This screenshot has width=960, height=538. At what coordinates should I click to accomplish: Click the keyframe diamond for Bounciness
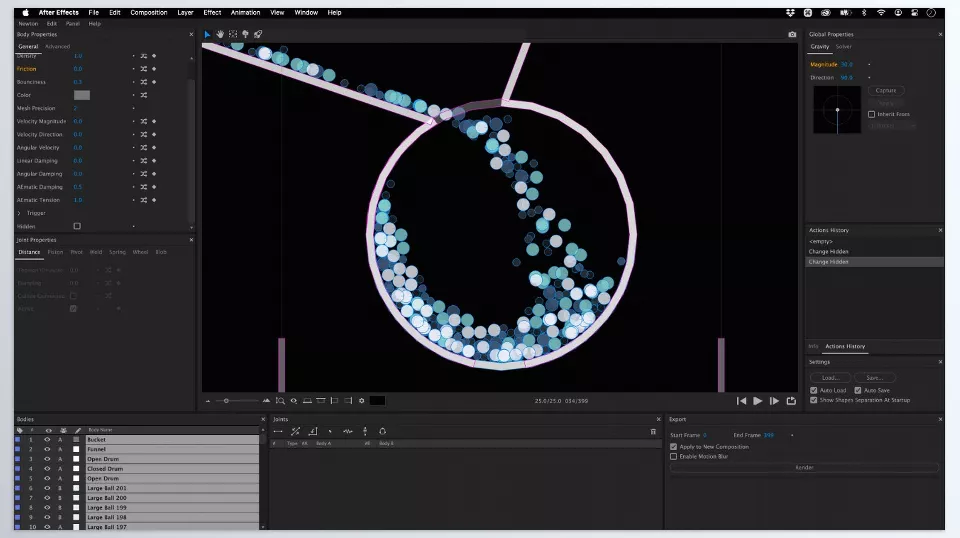(154, 82)
